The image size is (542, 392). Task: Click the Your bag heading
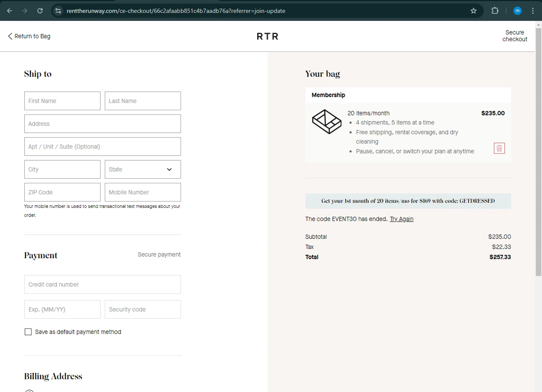[323, 74]
